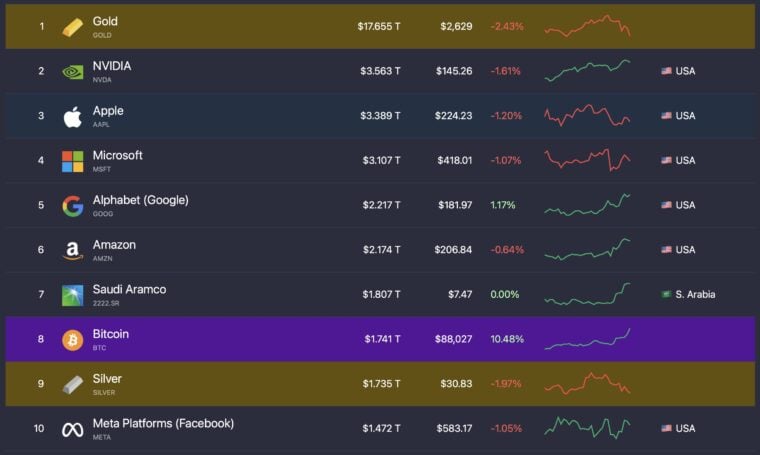The image size is (760, 455).
Task: Select Bitcoin market cap $1.741 T
Action: (x=382, y=339)
